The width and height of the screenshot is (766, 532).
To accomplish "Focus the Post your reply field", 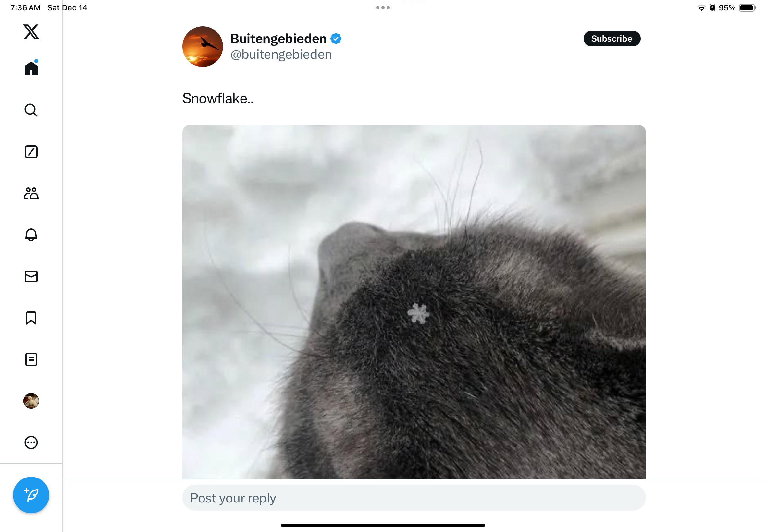I will coord(414,498).
